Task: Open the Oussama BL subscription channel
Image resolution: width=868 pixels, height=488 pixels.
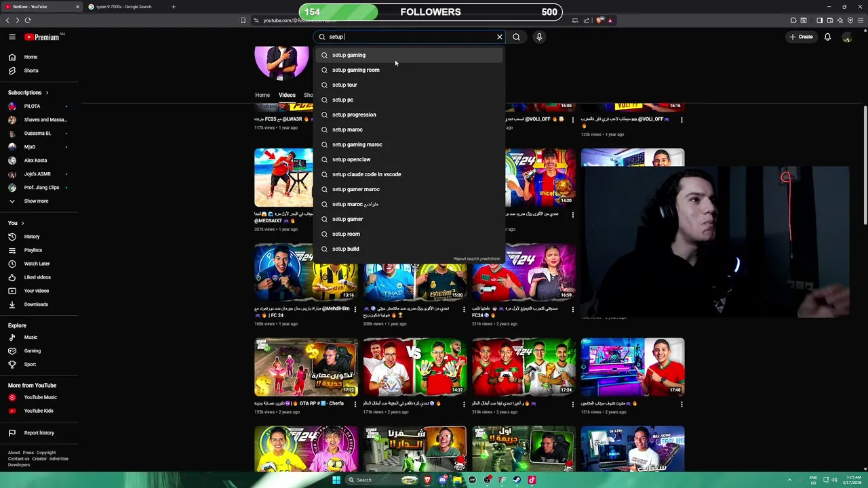Action: [39, 133]
